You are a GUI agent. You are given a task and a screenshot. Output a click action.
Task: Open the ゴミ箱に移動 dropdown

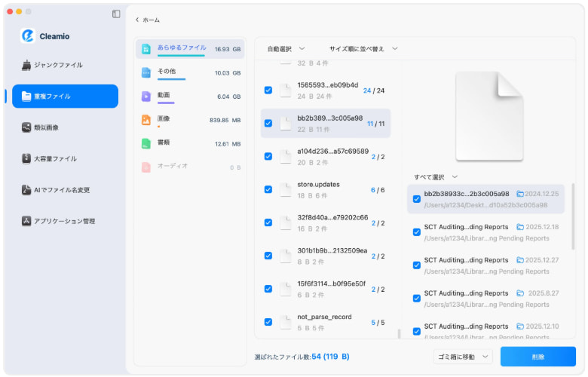pyautogui.click(x=464, y=357)
